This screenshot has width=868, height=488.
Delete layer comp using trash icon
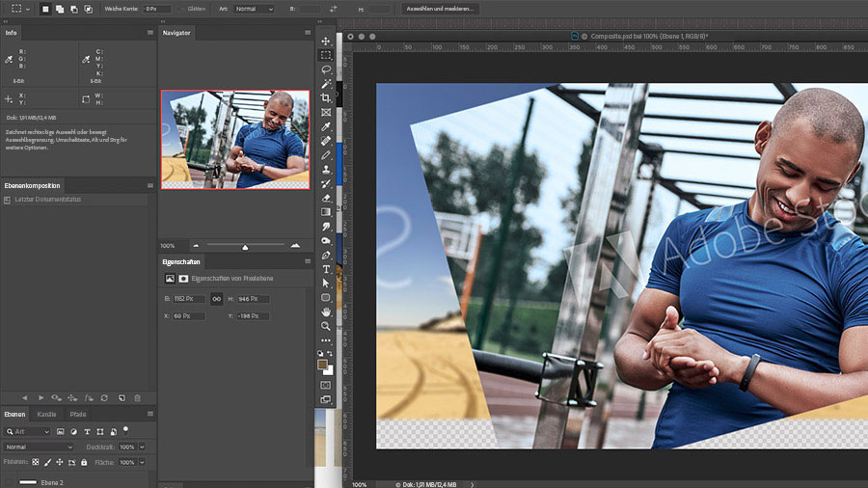[137, 397]
